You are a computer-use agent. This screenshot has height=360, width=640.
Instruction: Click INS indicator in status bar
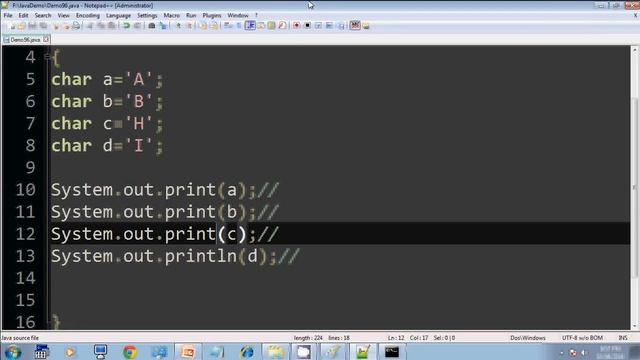click(623, 338)
